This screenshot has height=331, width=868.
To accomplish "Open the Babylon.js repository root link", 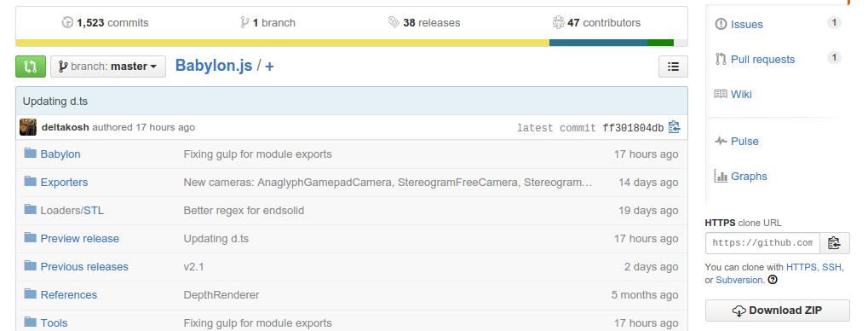I will (x=214, y=66).
